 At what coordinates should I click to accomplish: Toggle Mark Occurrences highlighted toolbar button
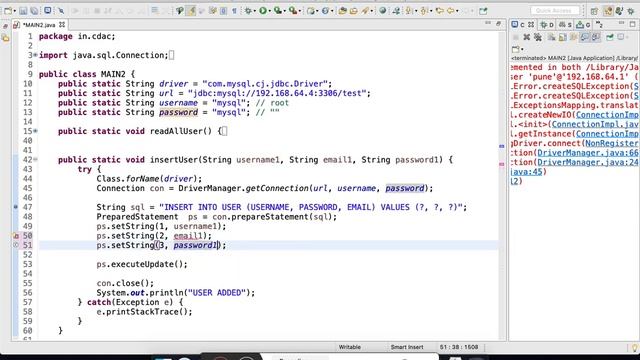pos(191,11)
